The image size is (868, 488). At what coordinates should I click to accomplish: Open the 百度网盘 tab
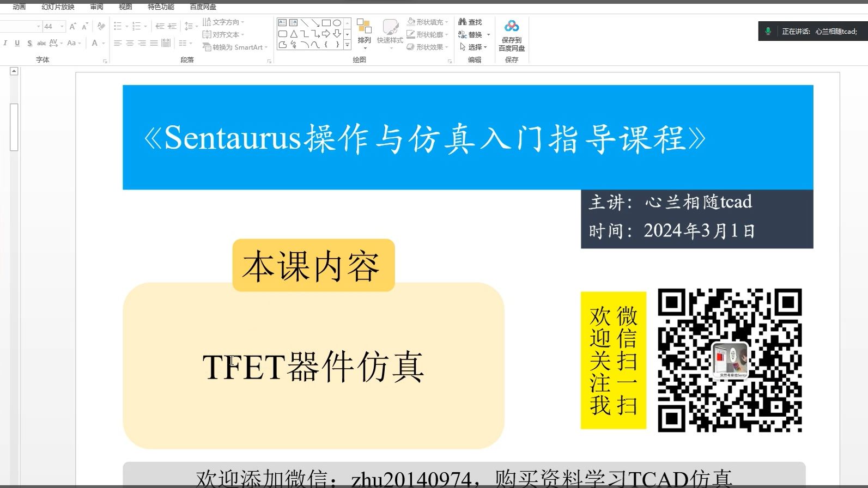[x=203, y=7]
